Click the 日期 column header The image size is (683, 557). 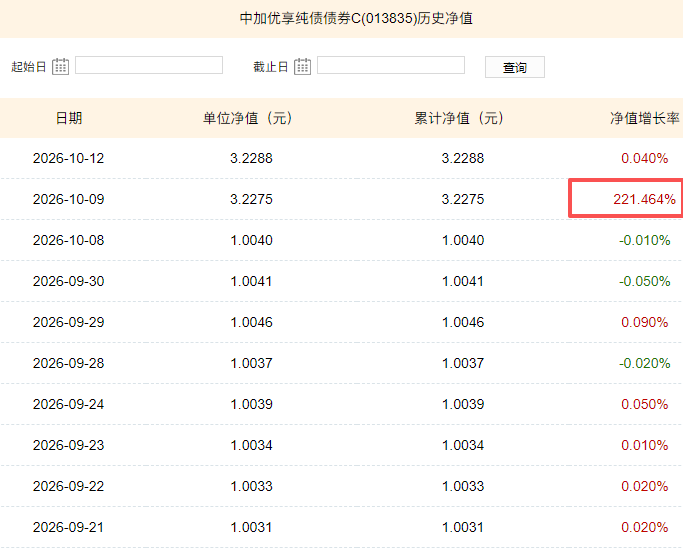point(69,118)
